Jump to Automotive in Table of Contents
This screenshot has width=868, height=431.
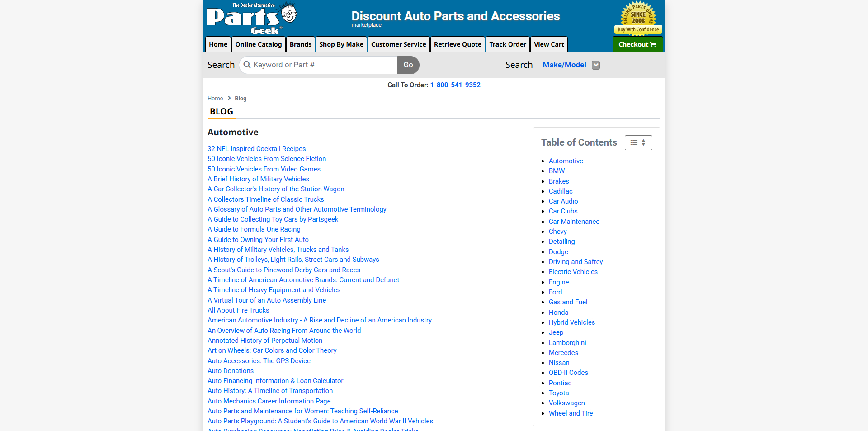[x=566, y=161]
